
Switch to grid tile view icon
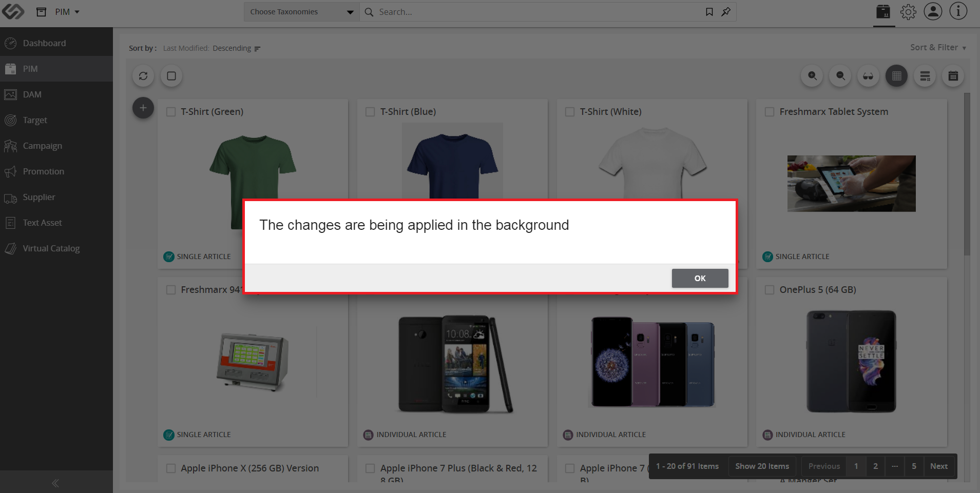click(896, 76)
